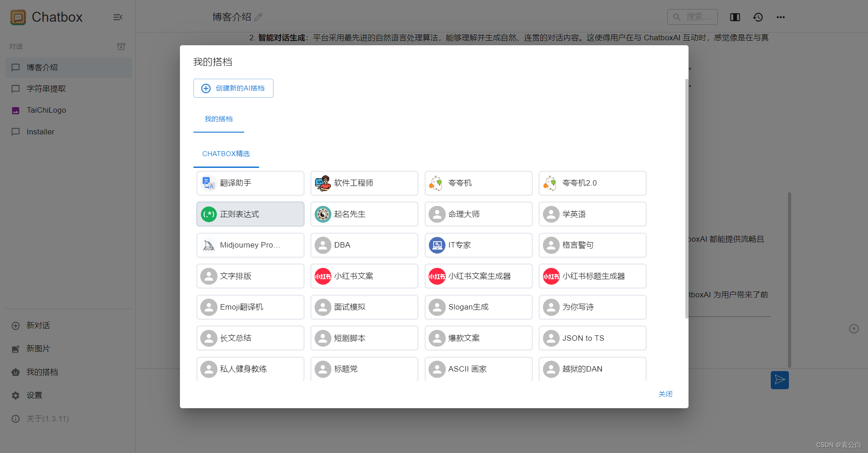The image size is (868, 453).
Task: Select the 小红书标题生成器 copilot
Action: [x=593, y=276]
